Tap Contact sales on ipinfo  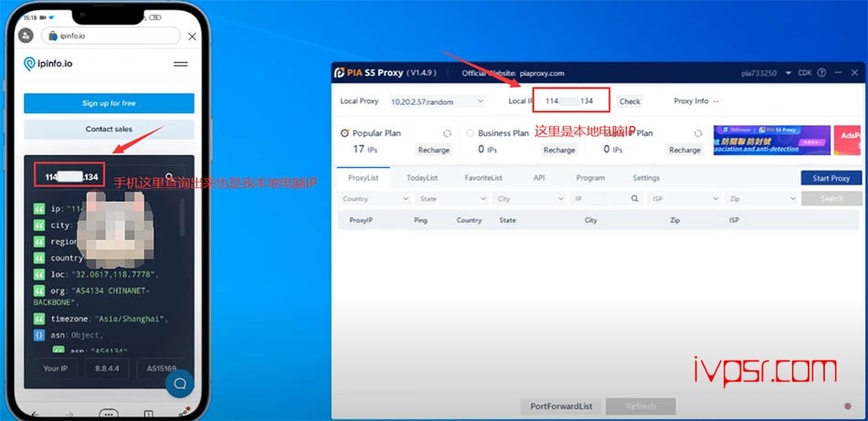109,130
